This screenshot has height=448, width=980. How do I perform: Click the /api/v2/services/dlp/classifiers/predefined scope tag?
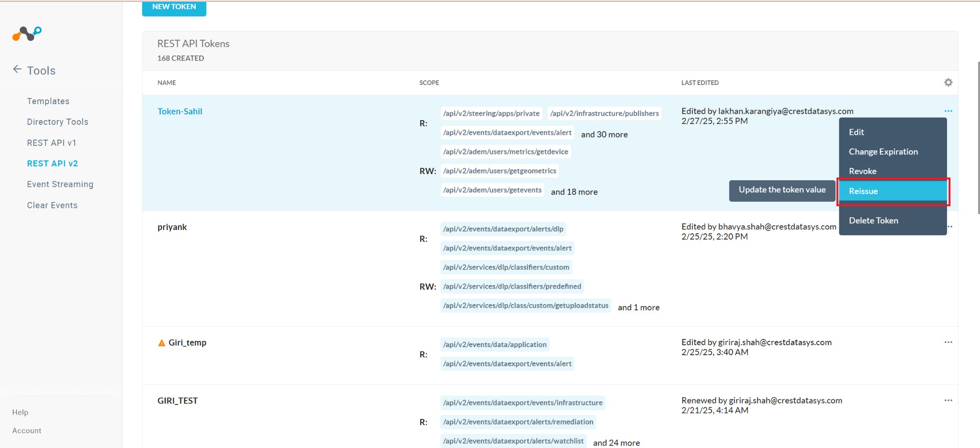click(512, 286)
